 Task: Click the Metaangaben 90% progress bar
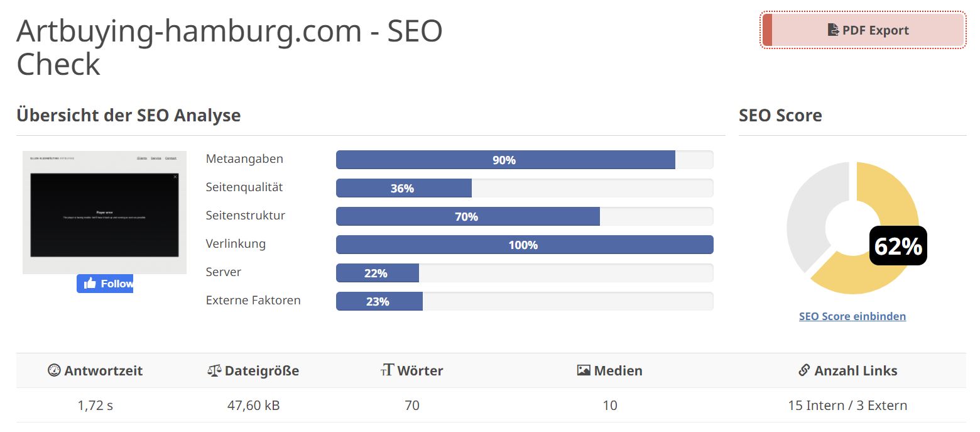(x=525, y=160)
